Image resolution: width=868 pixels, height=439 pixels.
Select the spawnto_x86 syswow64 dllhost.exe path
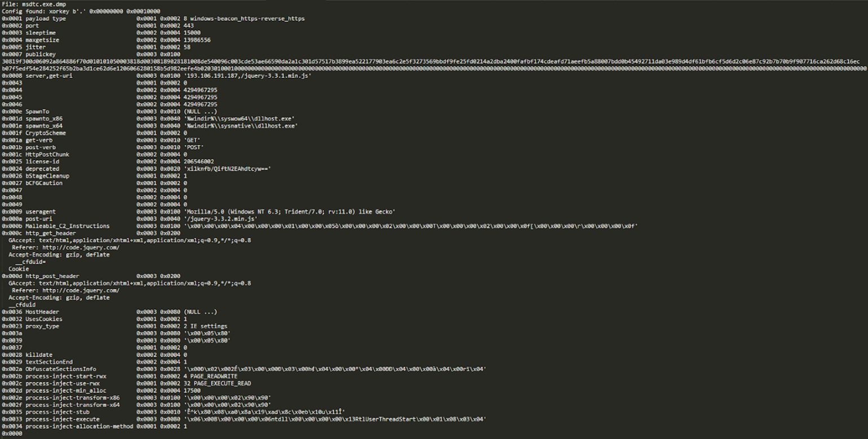pos(240,119)
